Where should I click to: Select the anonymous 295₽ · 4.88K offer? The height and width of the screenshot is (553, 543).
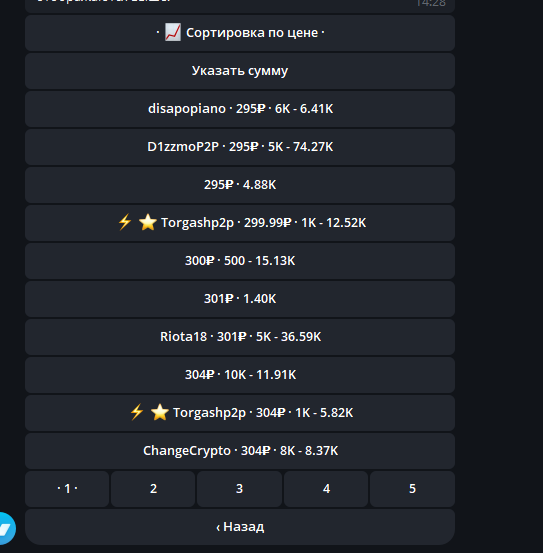pyautogui.click(x=240, y=185)
